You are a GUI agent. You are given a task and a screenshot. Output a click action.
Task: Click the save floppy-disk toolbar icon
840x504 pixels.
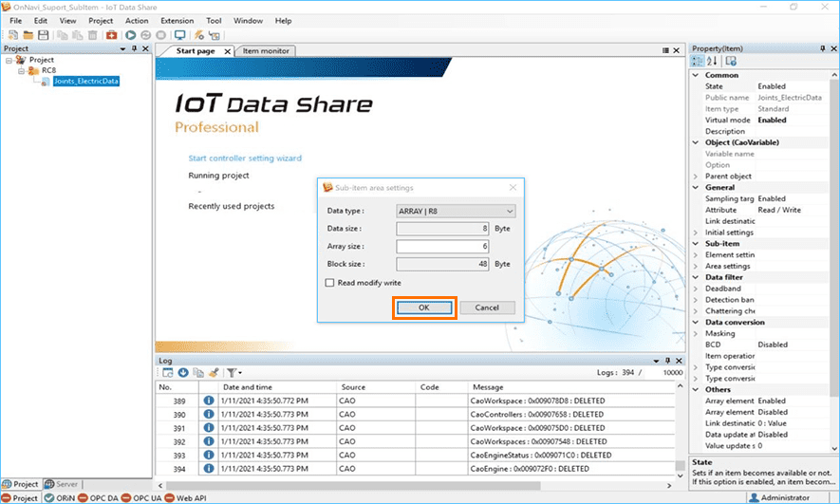coord(43,35)
